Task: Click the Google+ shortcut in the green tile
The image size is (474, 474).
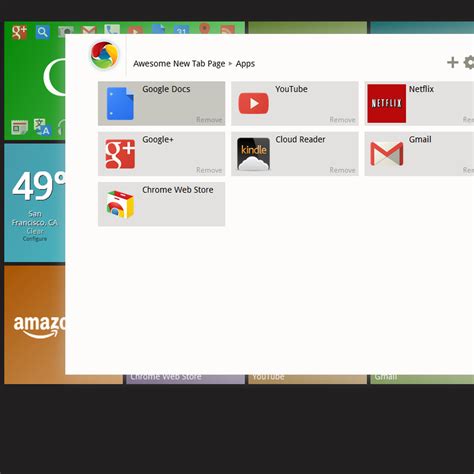Action: tap(19, 32)
